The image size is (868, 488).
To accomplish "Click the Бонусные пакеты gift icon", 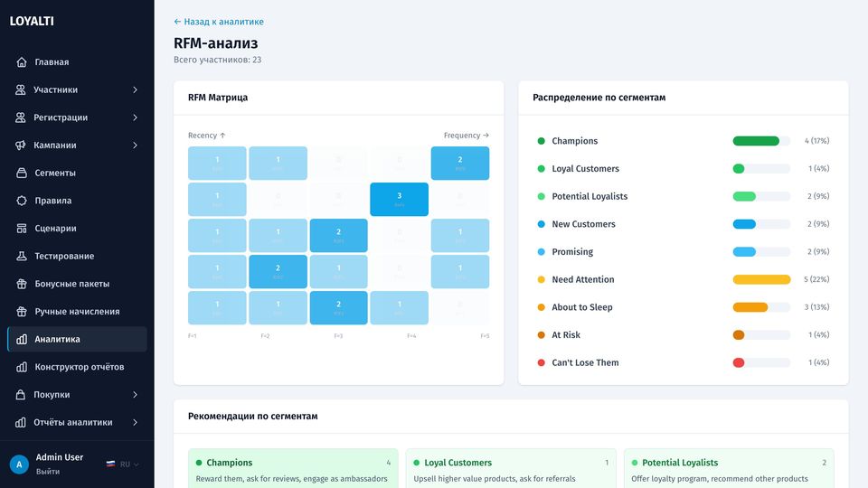I will (x=22, y=283).
